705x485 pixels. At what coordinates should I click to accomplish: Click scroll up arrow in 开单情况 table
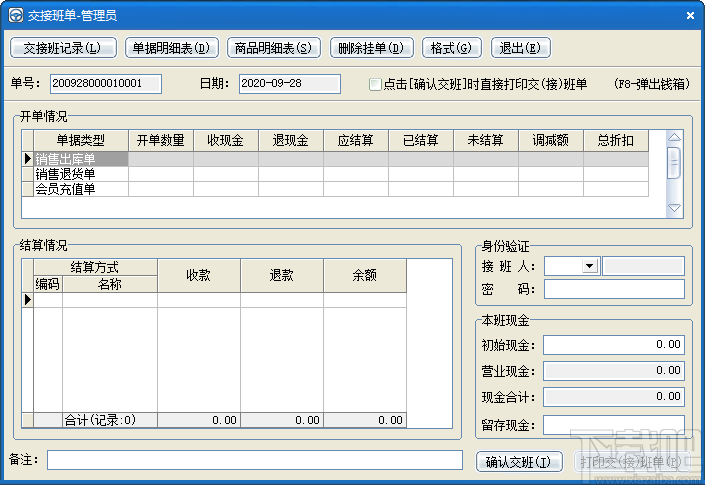click(x=674, y=138)
